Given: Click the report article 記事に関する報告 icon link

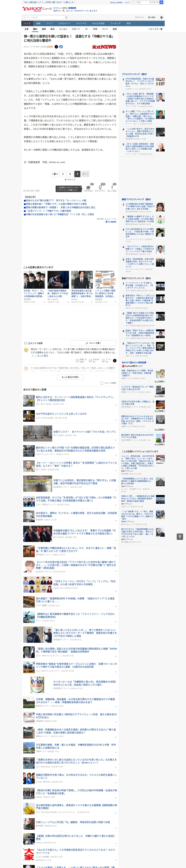Looking at the screenshot, I should [x=31, y=191].
